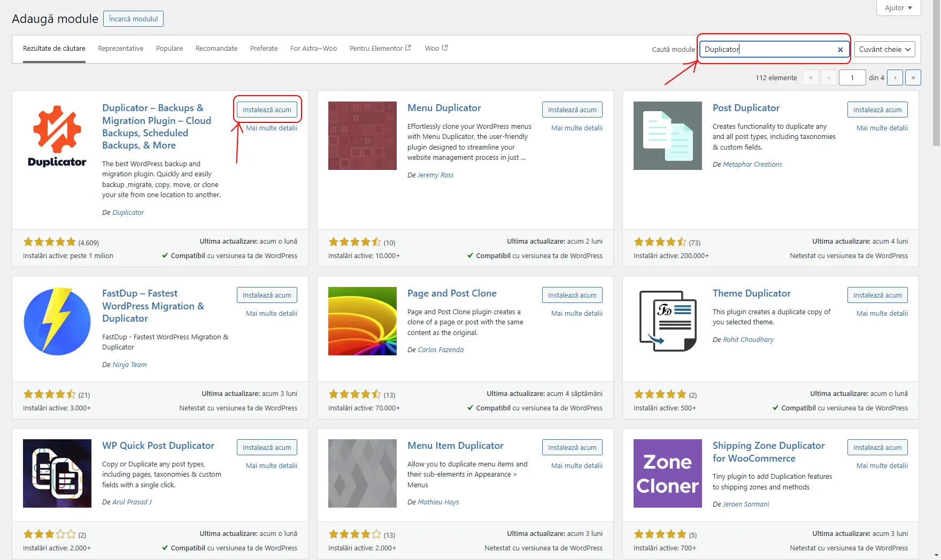Viewport: 941px width, 560px height.
Task: Open WP Quick Post Duplicator title
Action: pyautogui.click(x=158, y=446)
